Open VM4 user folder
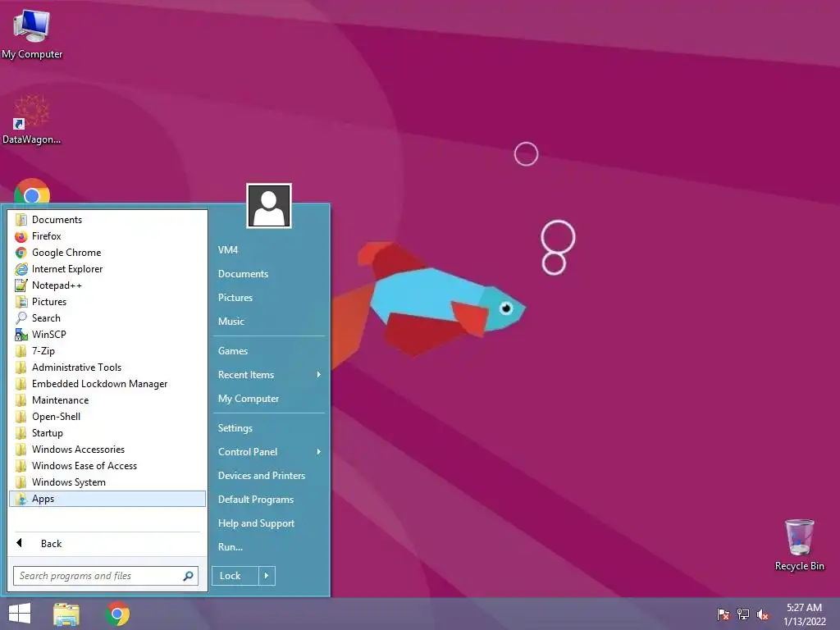 point(269,249)
